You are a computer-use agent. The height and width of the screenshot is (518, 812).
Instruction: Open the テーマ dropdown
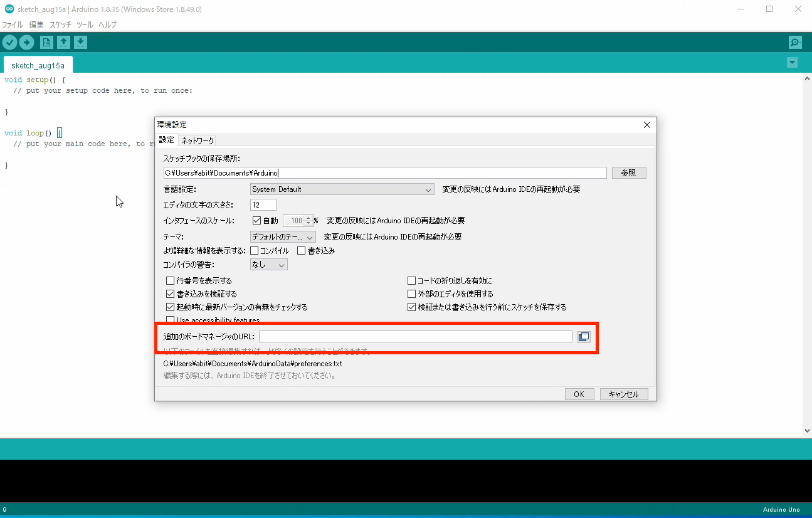283,237
